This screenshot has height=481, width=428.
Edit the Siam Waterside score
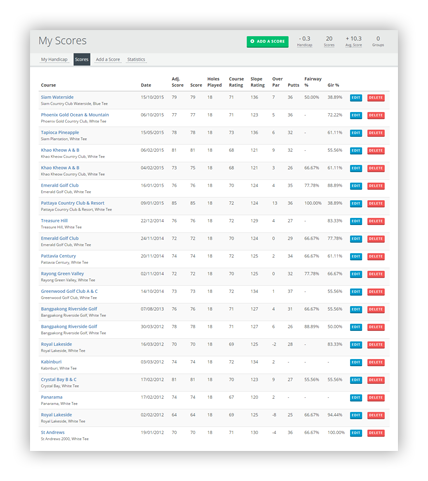[x=356, y=98]
